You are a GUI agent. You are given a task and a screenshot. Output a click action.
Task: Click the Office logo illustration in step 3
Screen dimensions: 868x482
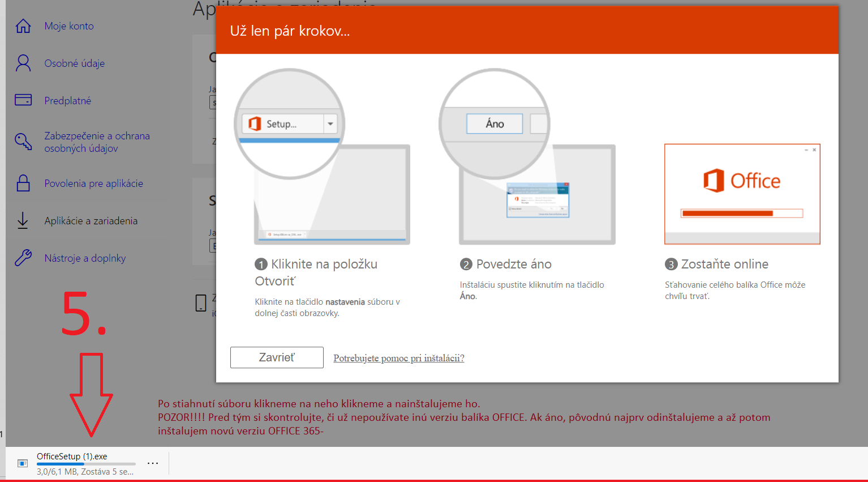(x=742, y=181)
